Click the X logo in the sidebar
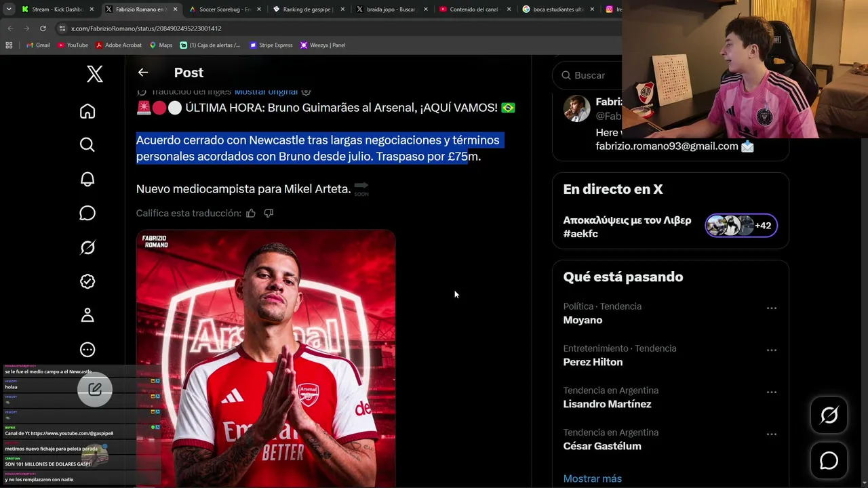The image size is (868, 488). click(x=95, y=74)
